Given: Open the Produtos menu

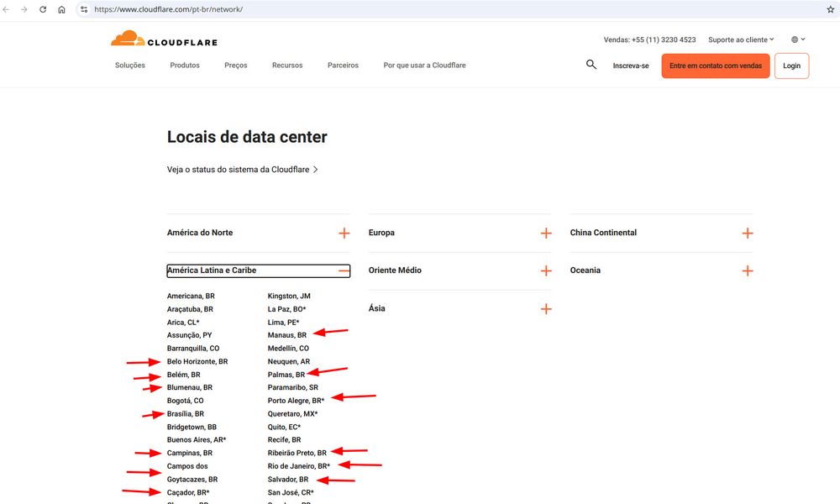Looking at the screenshot, I should coord(185,66).
